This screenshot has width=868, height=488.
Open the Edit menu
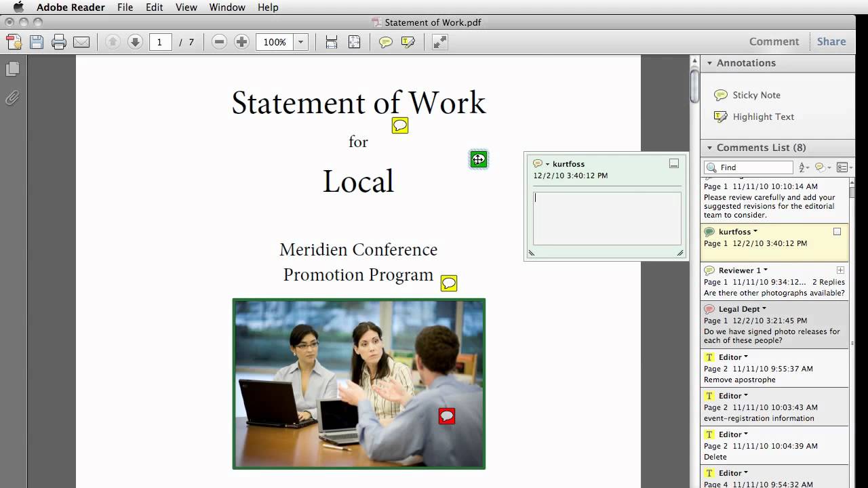[154, 7]
